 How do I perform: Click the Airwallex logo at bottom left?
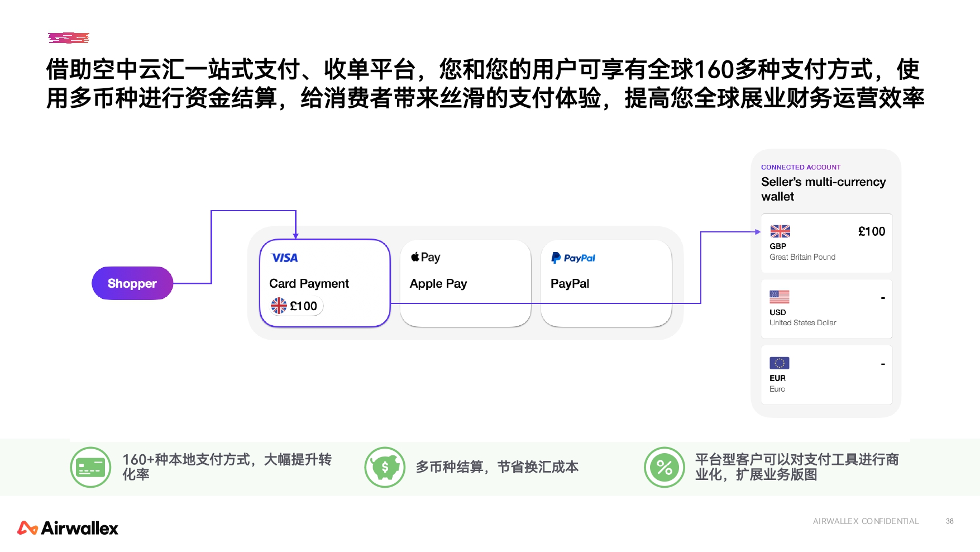point(67,527)
